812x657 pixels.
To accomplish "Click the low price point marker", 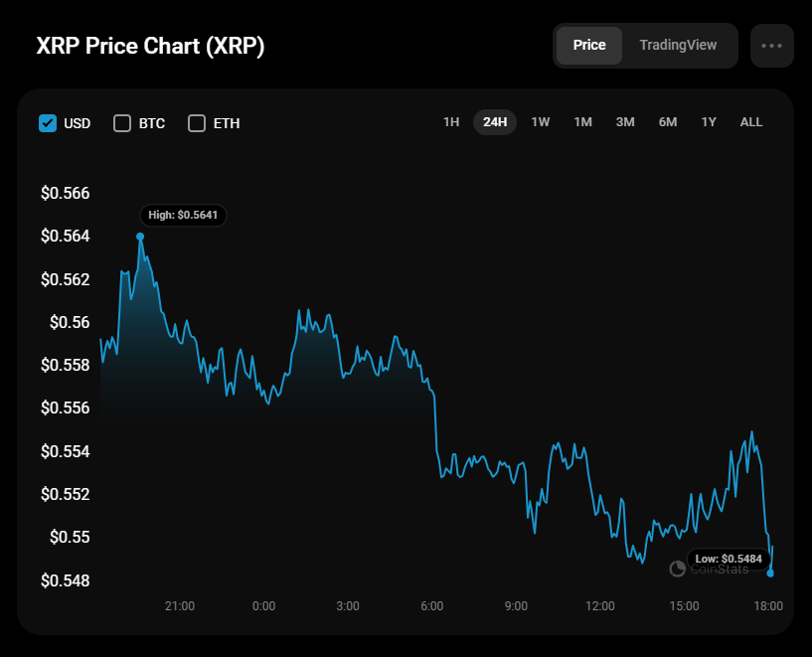I will click(771, 574).
